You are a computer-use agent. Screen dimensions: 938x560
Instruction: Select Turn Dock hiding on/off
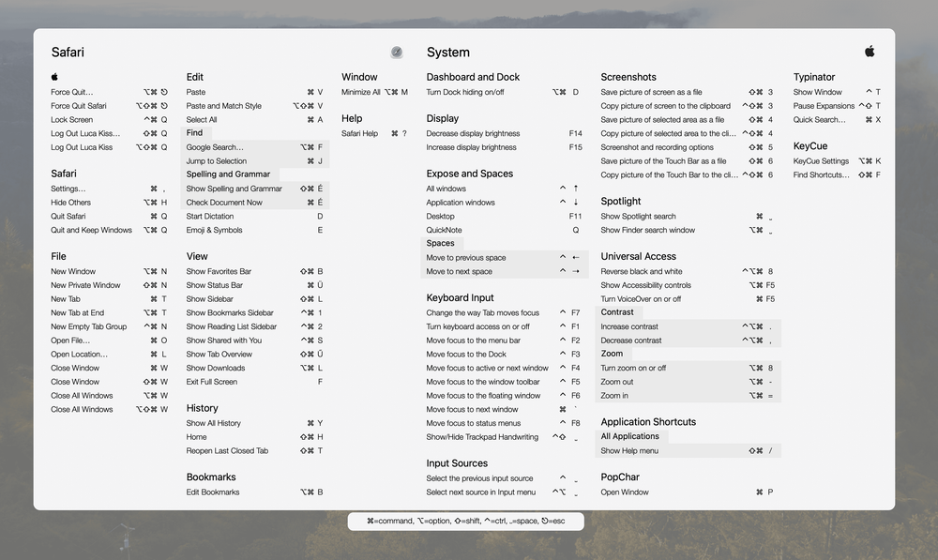(x=504, y=92)
